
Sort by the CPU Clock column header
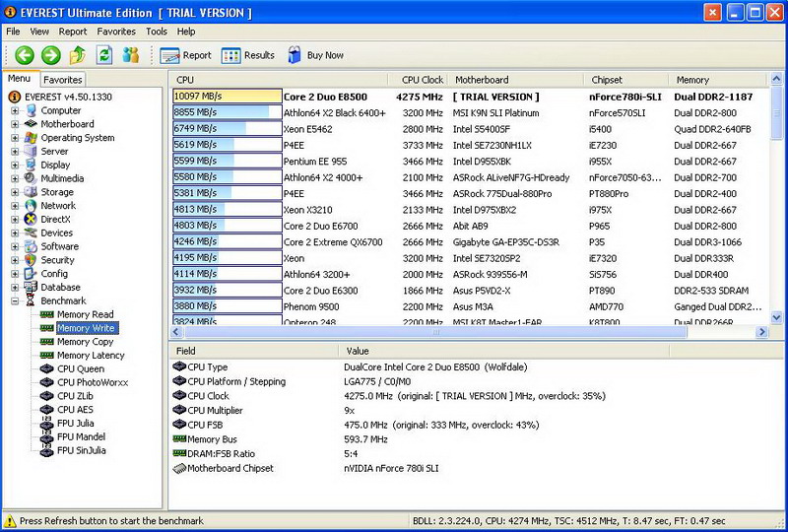(417, 80)
